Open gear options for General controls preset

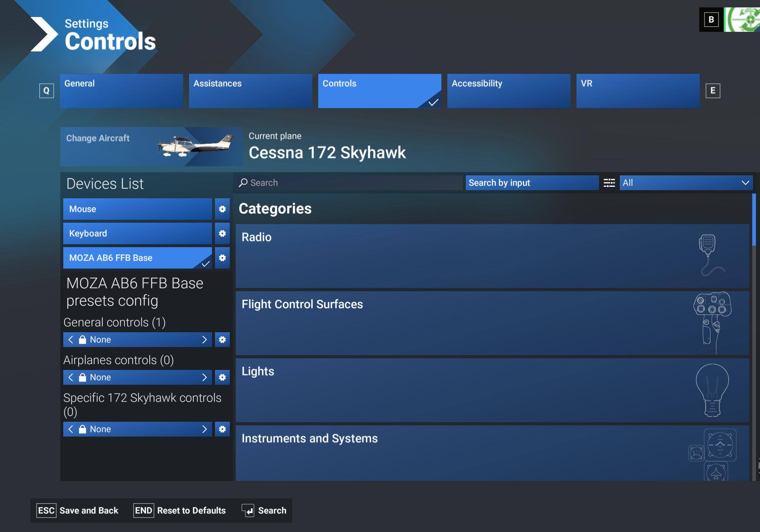point(222,340)
